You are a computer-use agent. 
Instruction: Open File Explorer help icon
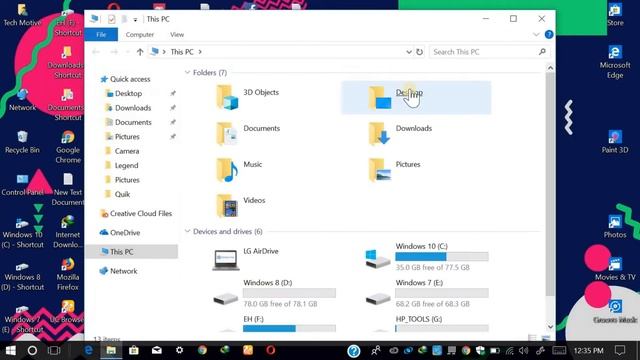point(549,35)
